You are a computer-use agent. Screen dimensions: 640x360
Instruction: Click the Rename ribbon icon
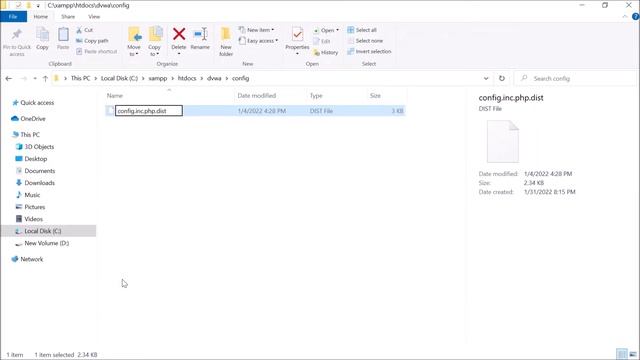[200, 35]
